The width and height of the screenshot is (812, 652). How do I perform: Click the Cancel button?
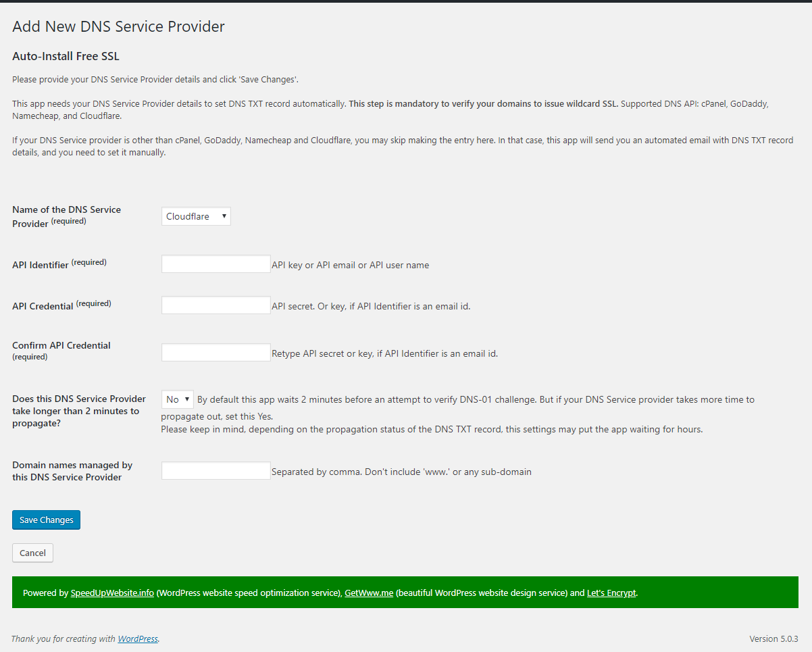[x=32, y=553]
